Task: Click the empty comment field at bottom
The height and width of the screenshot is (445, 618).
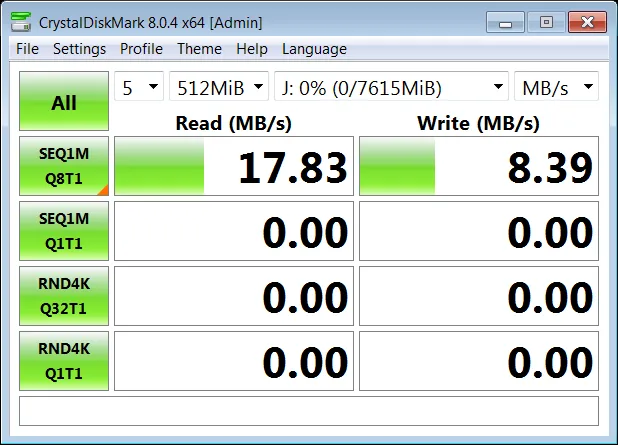Action: [309, 411]
